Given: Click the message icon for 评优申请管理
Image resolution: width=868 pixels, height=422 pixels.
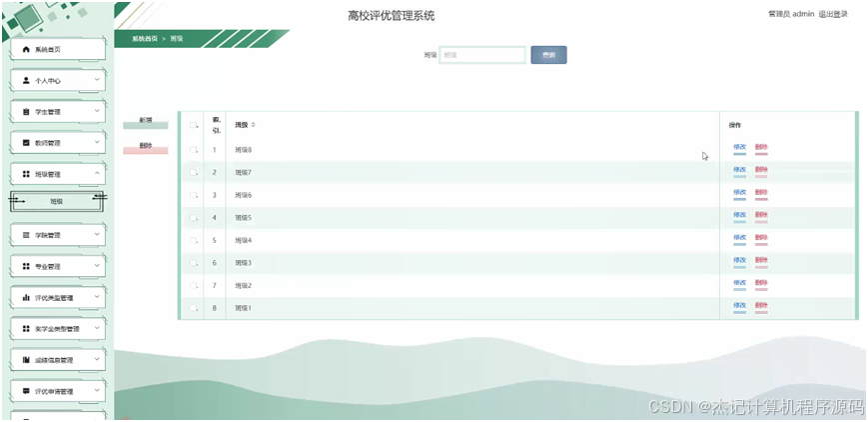Looking at the screenshot, I should coord(26,391).
